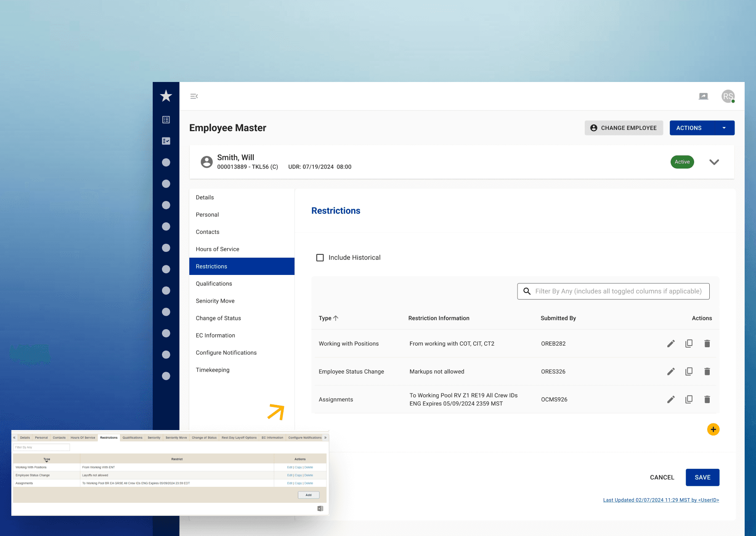Click the screen share icon in the top bar
This screenshot has width=756, height=536.
[703, 96]
